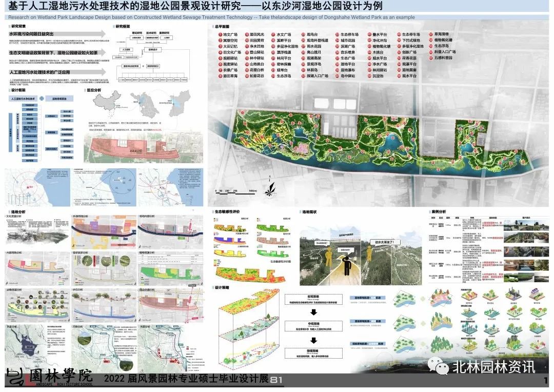Click legend item 高山揽月

[312, 52]
